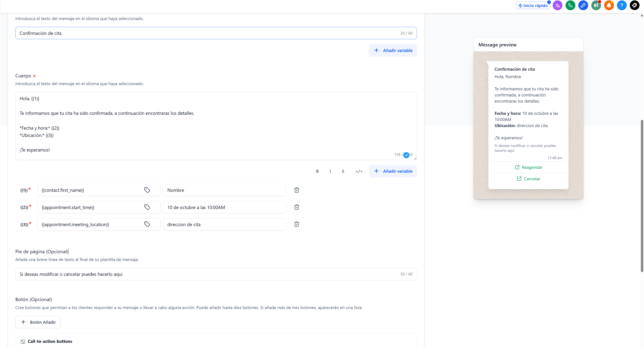The image size is (644, 348).
Task: Click Botón Añadir to add button
Action: pos(38,322)
